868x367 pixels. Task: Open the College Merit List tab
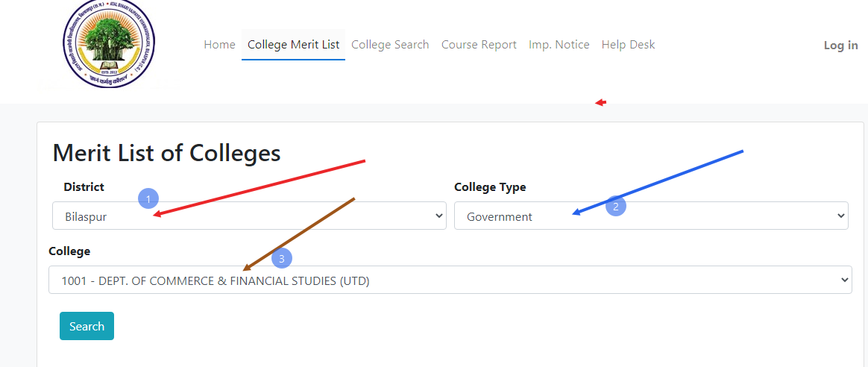(293, 45)
